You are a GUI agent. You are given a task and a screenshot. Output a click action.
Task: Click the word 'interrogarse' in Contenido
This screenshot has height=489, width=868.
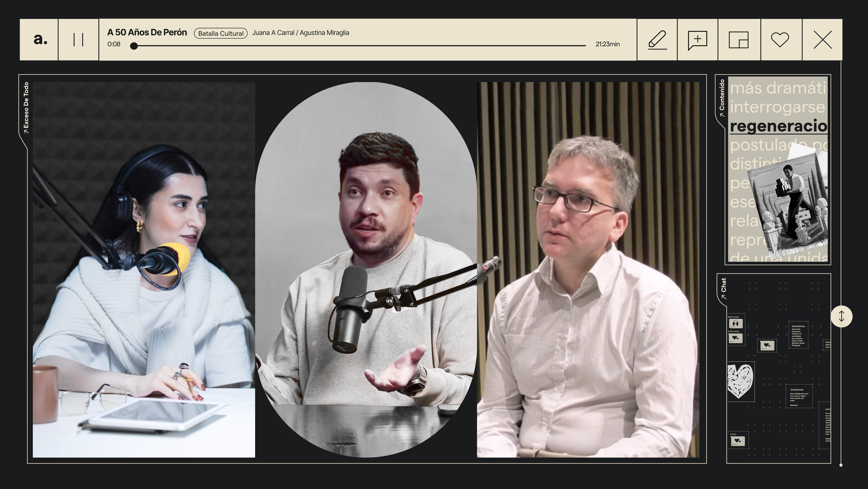coord(777,107)
